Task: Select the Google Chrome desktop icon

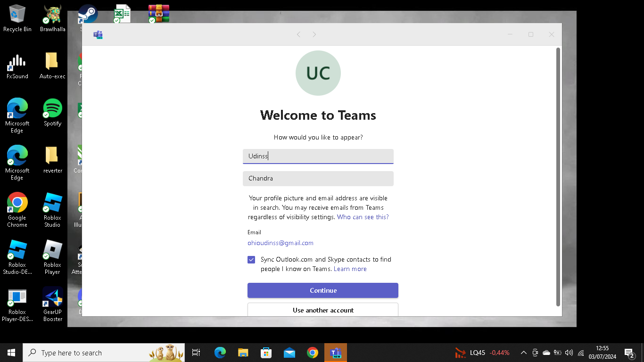Action: point(17,210)
